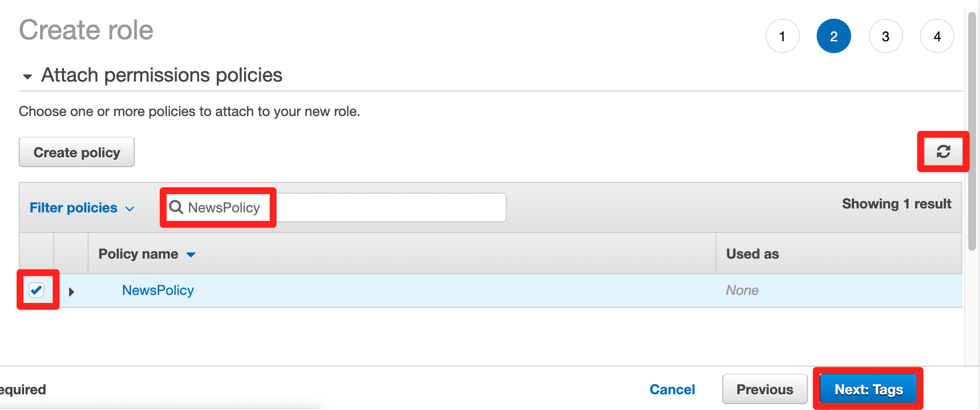This screenshot has height=410, width=980.
Task: Select the None value in Used as
Action: point(742,290)
